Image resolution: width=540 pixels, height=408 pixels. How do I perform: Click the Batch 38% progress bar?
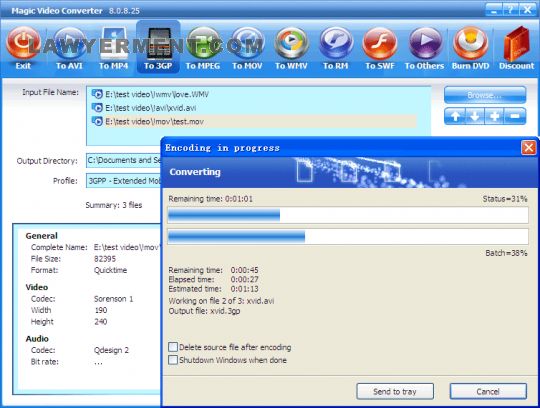[348, 237]
